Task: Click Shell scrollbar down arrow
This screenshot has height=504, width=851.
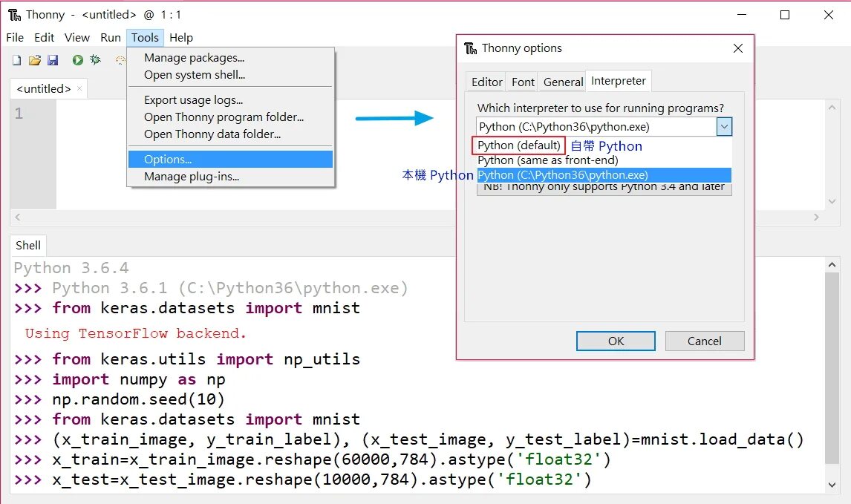Action: (x=832, y=485)
